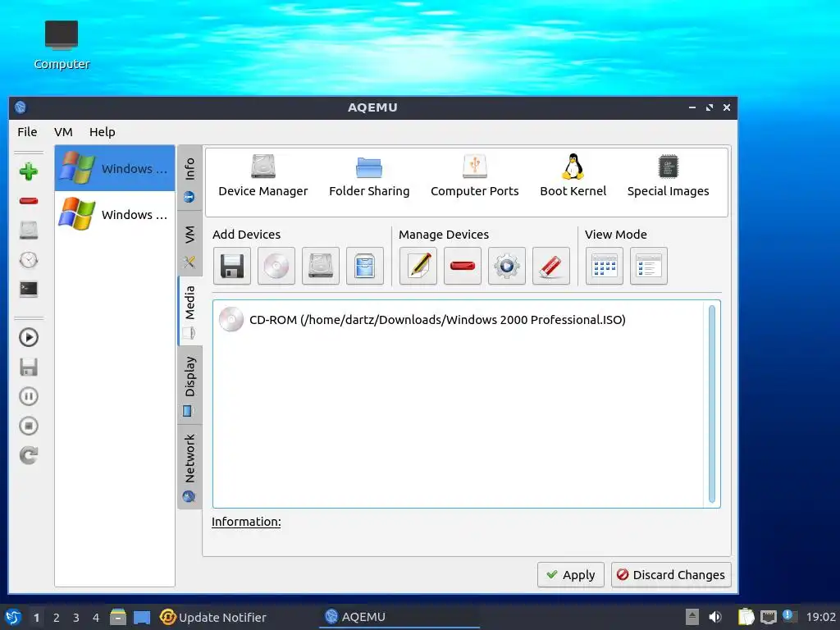The height and width of the screenshot is (630, 840).
Task: Start the VM with the play button
Action: click(x=29, y=337)
